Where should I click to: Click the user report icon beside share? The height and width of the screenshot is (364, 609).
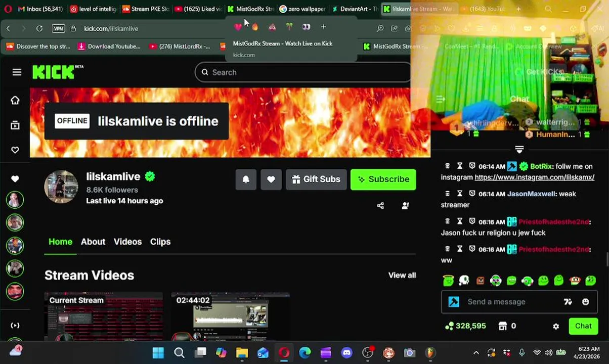coord(405,206)
